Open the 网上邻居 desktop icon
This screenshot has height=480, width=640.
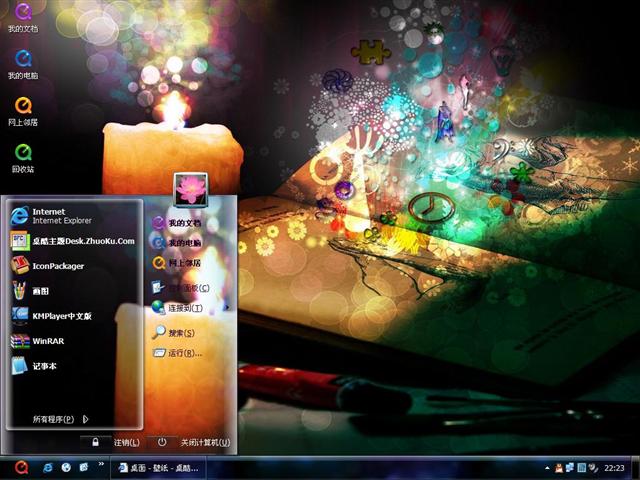click(23, 111)
